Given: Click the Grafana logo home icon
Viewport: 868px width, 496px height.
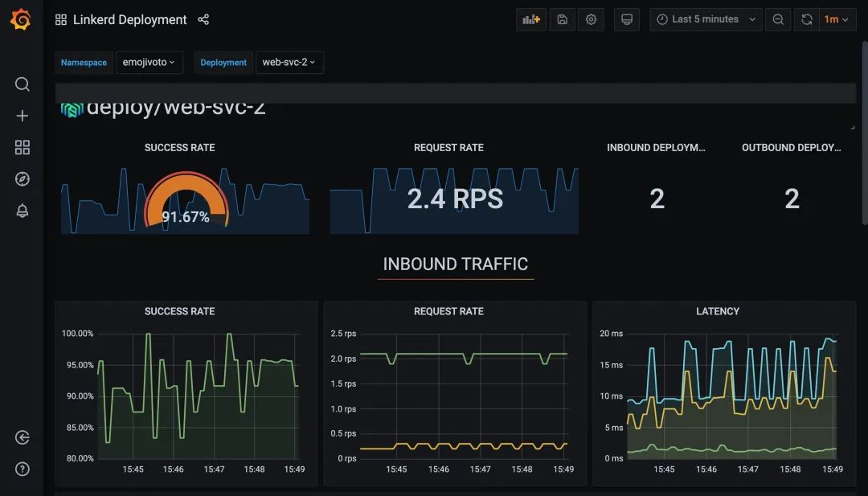Looking at the screenshot, I should 20,19.
